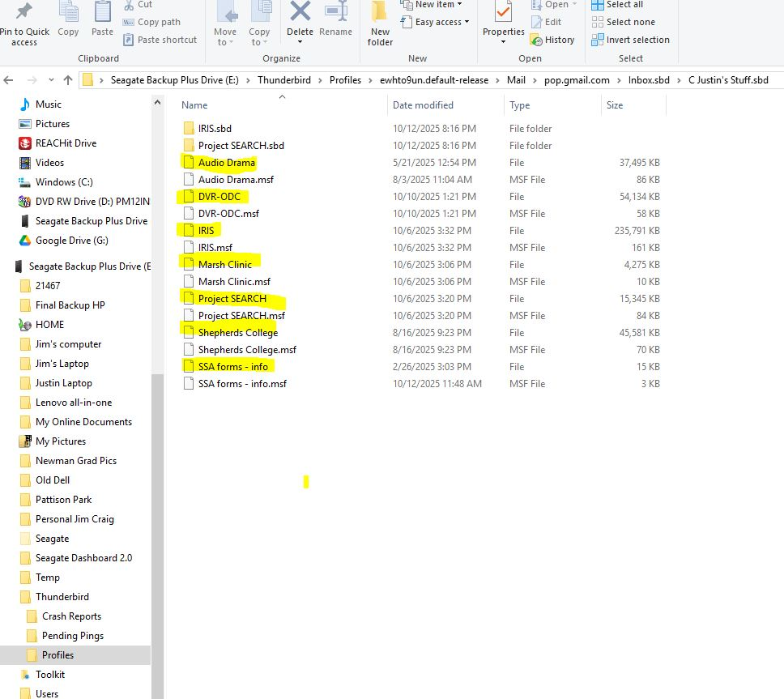
Task: Open Google Drive (G:) in sidebar
Action: coord(71,241)
